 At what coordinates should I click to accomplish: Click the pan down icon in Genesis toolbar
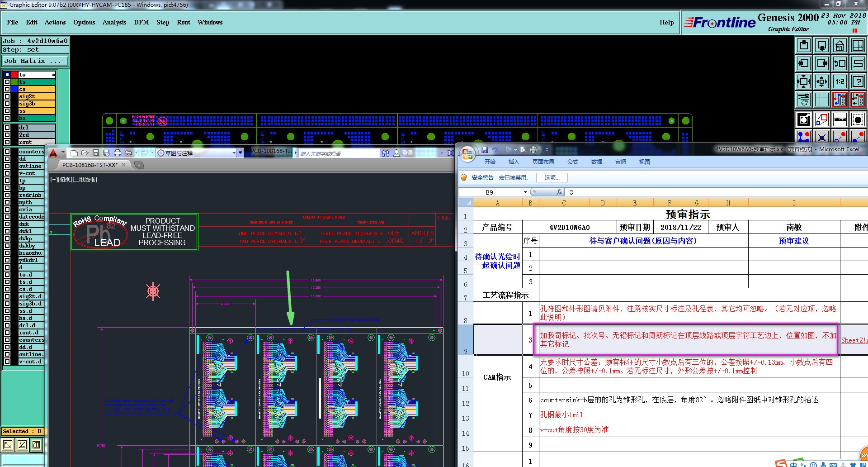click(822, 45)
